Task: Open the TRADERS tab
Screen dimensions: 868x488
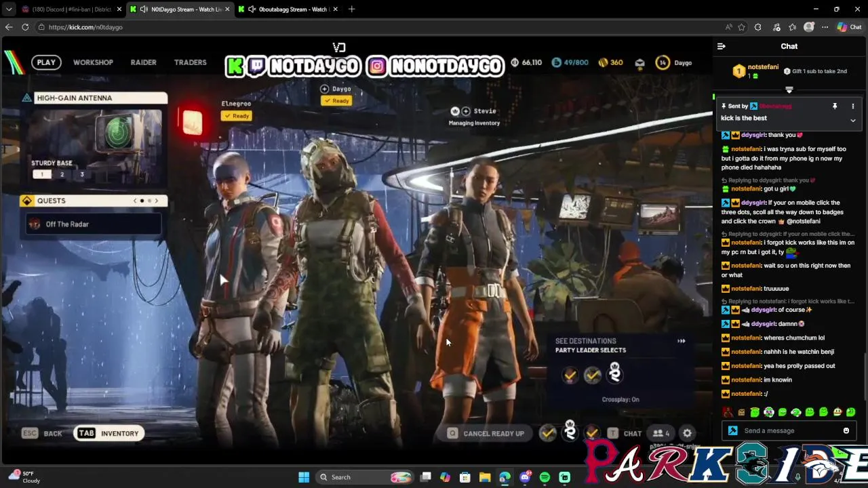Action: tap(190, 62)
